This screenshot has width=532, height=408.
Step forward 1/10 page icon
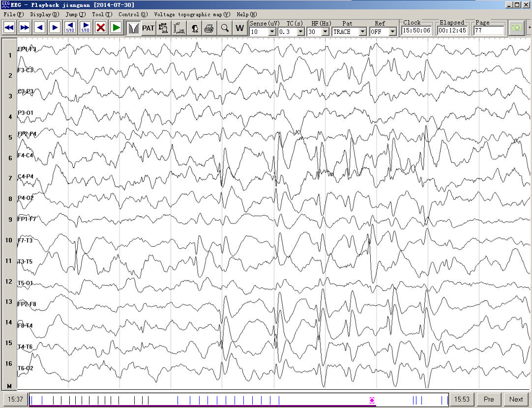[85, 28]
